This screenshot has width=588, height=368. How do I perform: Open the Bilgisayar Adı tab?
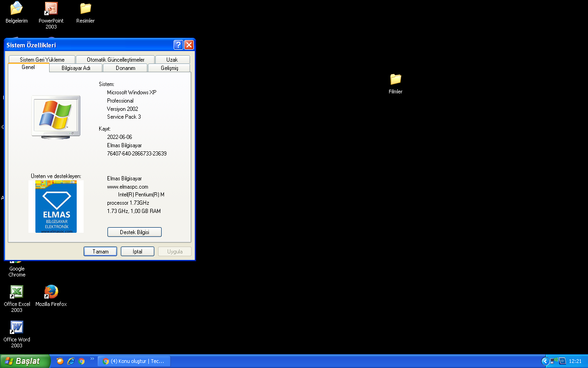pyautogui.click(x=76, y=68)
